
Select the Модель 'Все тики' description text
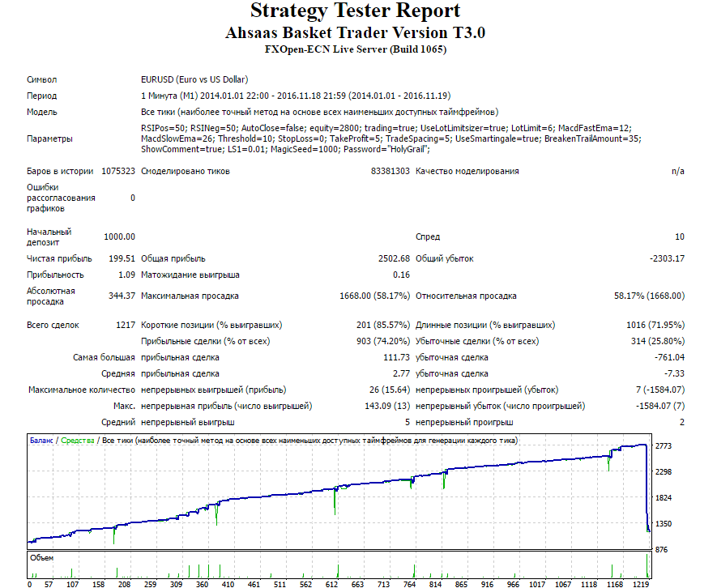pyautogui.click(x=320, y=112)
